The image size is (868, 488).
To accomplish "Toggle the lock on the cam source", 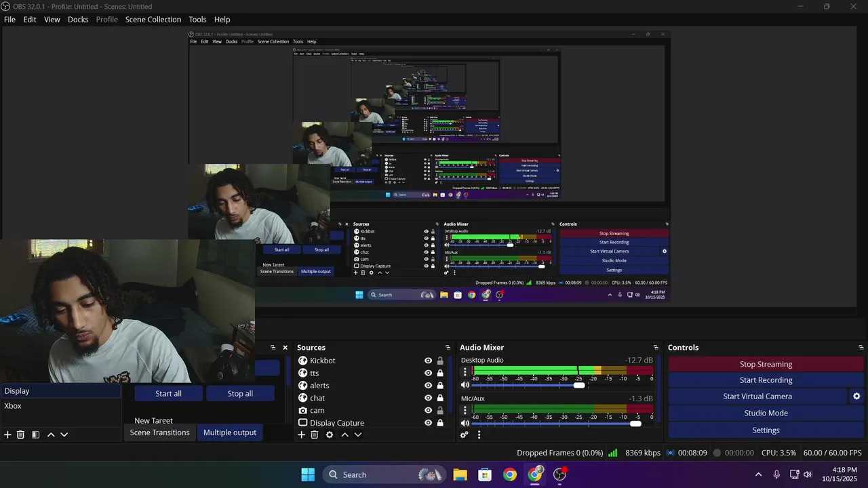I will pyautogui.click(x=440, y=410).
